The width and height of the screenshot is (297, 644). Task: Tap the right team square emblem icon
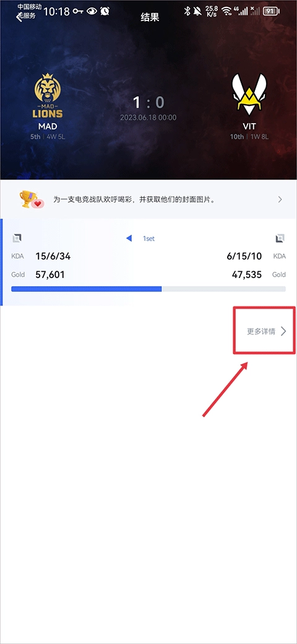pos(280,238)
